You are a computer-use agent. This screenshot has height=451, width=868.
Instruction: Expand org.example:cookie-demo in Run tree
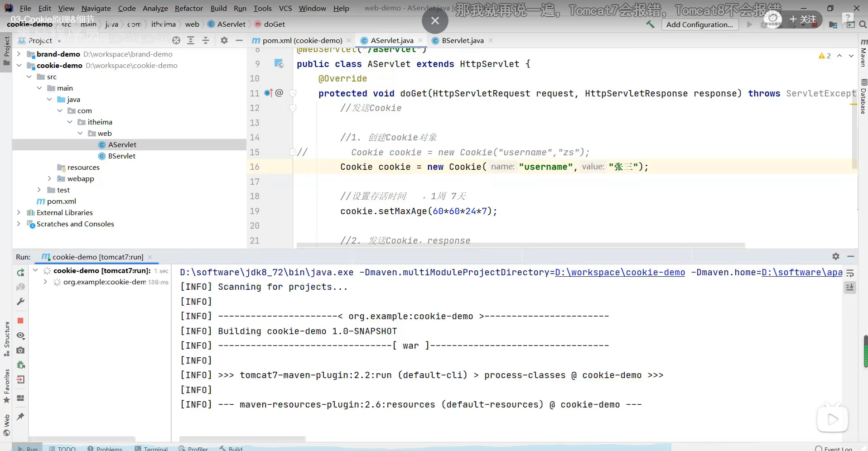point(45,282)
